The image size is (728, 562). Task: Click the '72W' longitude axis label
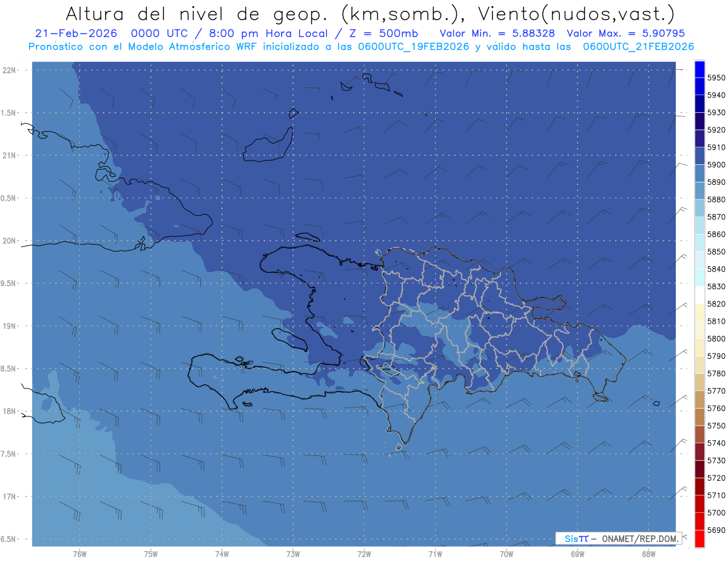click(364, 554)
